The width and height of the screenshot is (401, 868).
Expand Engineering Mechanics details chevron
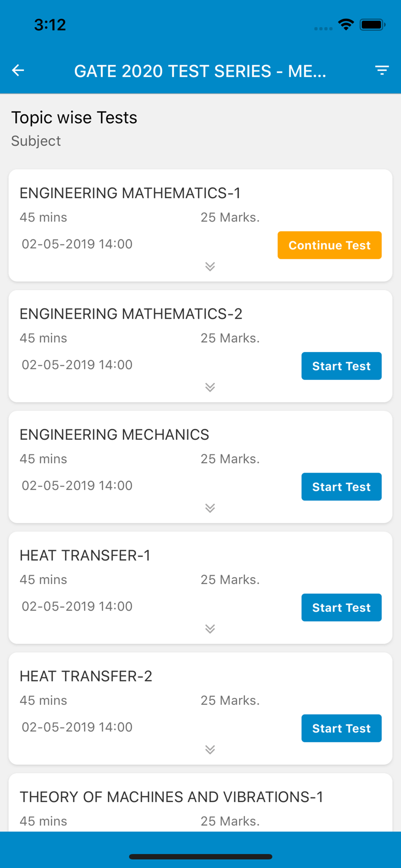(x=210, y=508)
